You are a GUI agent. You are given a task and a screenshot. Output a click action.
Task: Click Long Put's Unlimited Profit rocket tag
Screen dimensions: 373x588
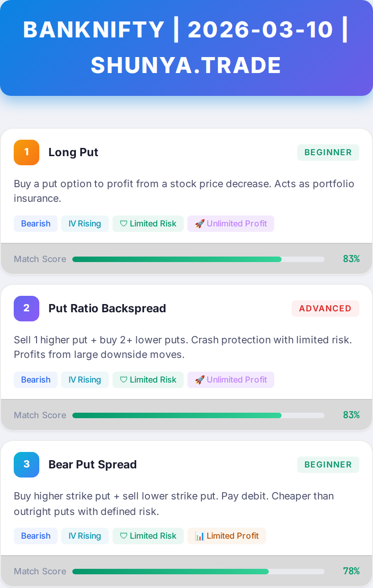pos(231,224)
